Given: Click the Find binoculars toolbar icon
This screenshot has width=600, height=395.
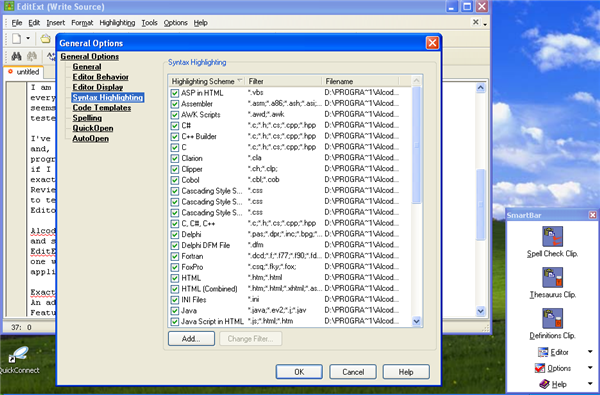Looking at the screenshot, I should [16, 57].
